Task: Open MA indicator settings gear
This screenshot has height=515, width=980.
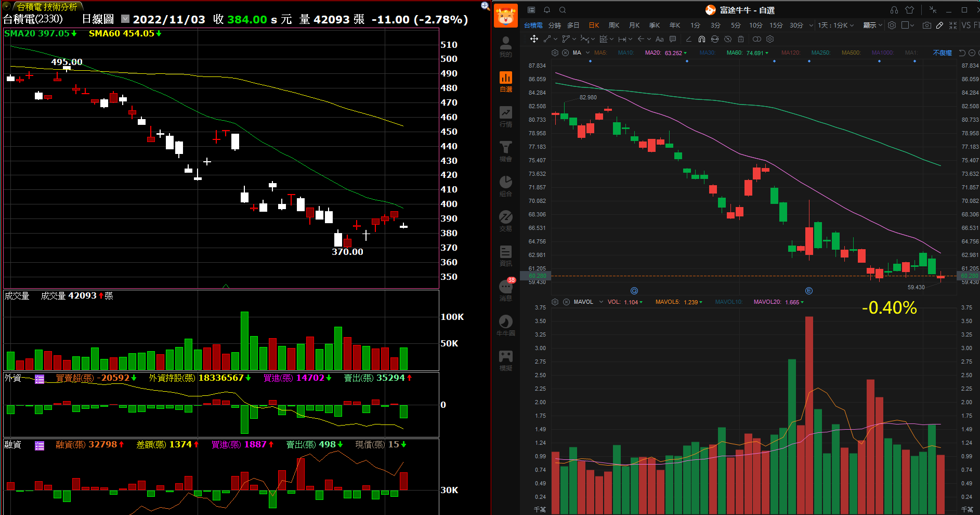Action: tap(555, 53)
